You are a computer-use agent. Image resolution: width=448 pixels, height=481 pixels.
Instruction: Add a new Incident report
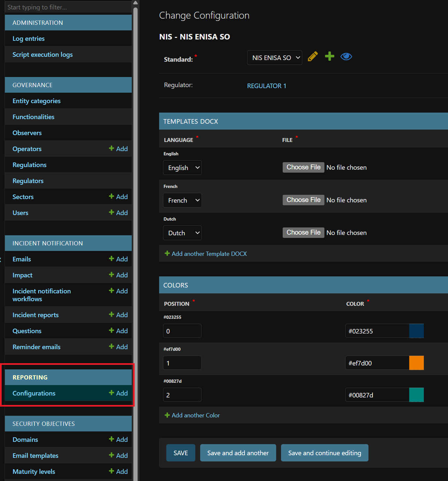click(118, 315)
